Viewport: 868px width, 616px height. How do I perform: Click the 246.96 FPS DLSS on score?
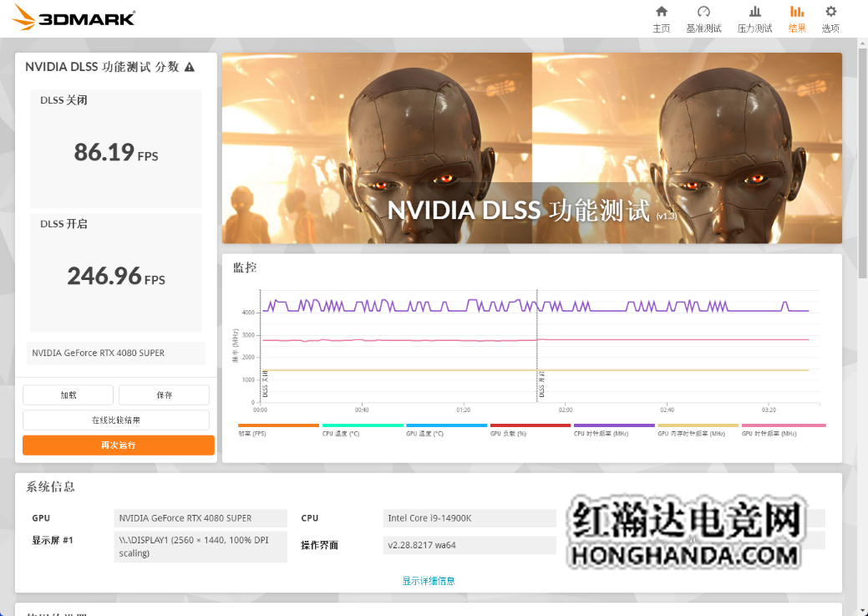(x=115, y=276)
